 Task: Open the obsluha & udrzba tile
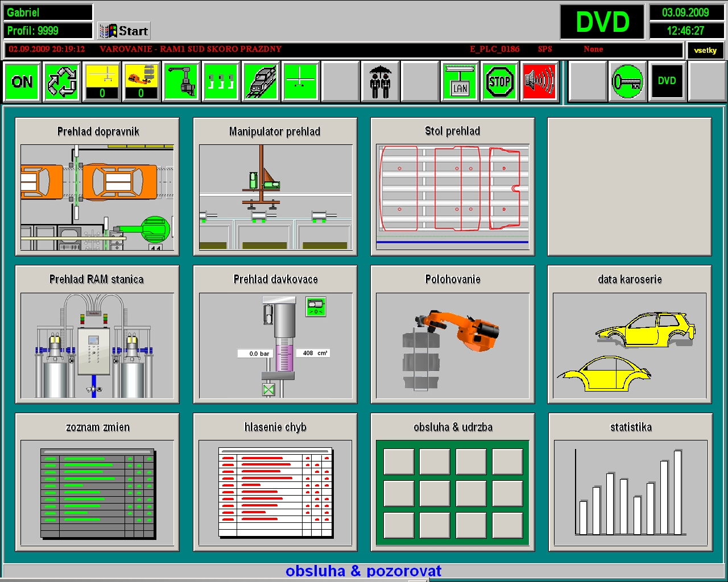click(453, 482)
